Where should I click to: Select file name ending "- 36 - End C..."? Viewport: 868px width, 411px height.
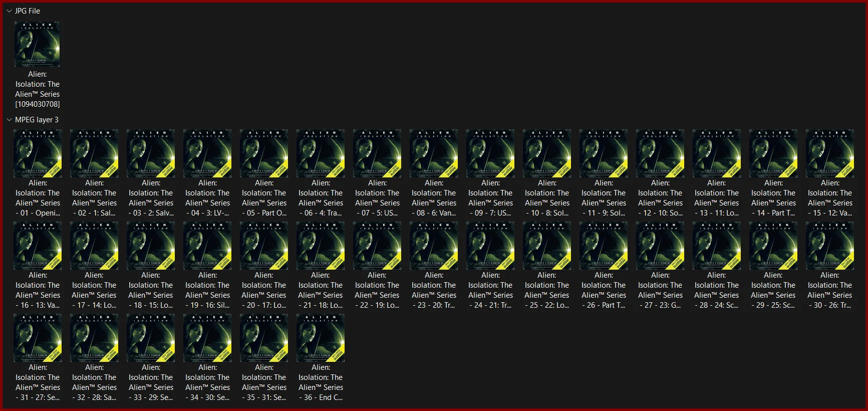click(321, 382)
